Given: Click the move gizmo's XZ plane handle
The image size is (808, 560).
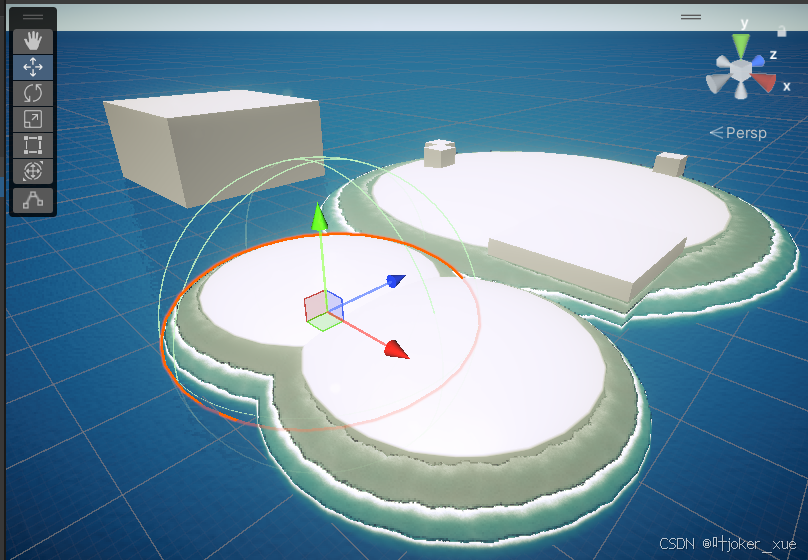Looking at the screenshot, I should click(x=324, y=322).
